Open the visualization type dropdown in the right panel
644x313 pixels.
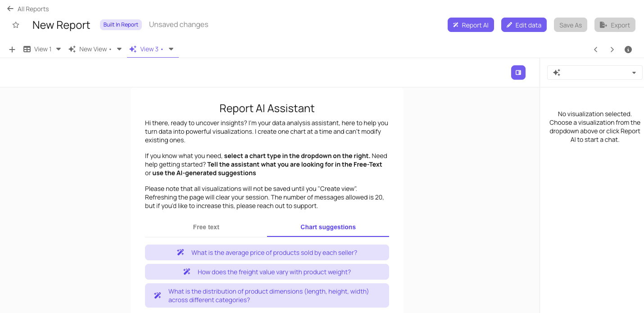point(634,72)
